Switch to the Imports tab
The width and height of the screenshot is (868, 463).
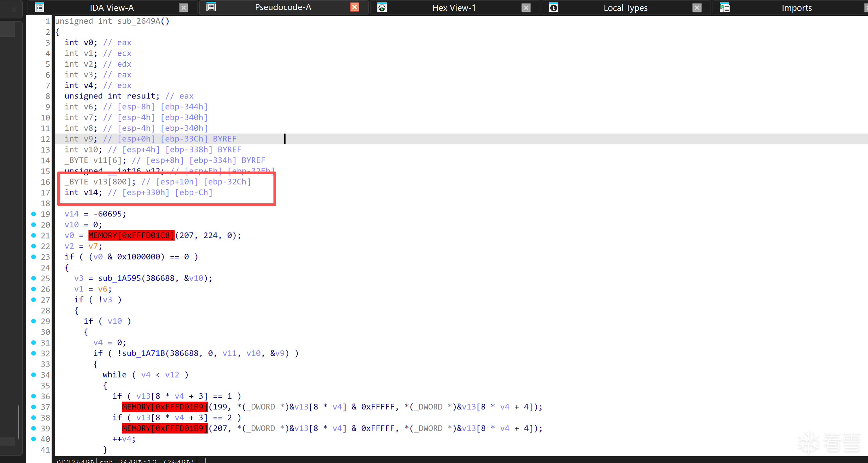797,8
